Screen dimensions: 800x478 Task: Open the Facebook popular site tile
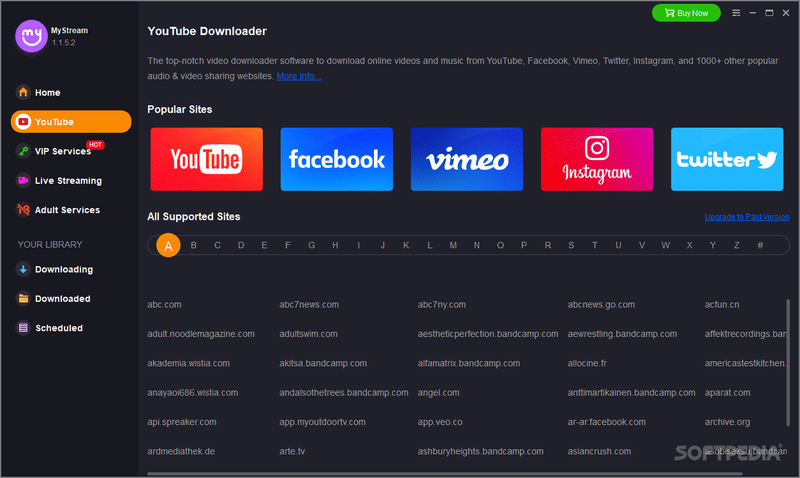pyautogui.click(x=337, y=159)
